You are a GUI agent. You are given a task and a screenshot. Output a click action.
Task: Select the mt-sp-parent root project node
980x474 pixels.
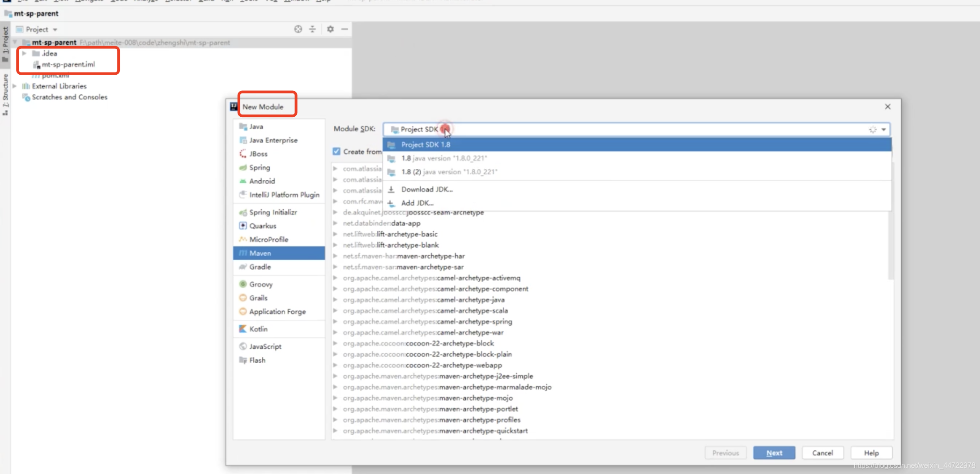[x=54, y=42]
